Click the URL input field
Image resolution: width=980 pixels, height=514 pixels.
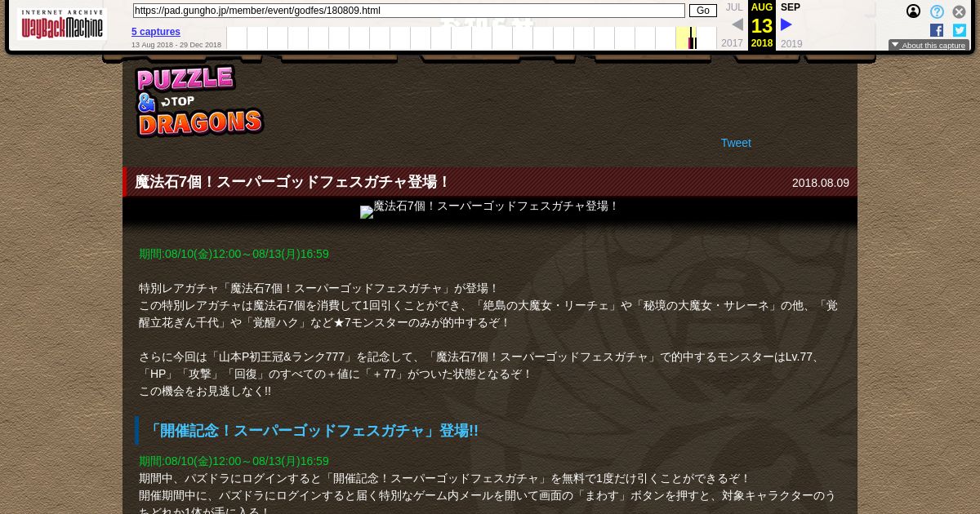point(408,11)
